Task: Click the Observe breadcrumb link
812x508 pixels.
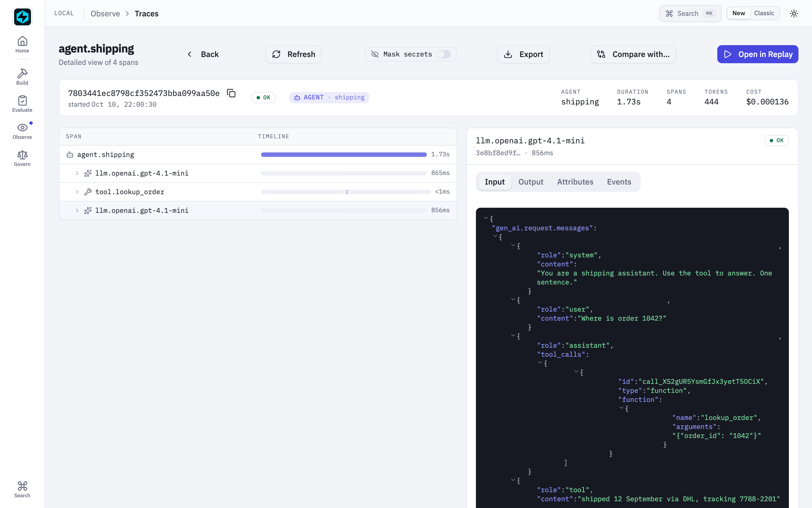Action: pos(105,14)
